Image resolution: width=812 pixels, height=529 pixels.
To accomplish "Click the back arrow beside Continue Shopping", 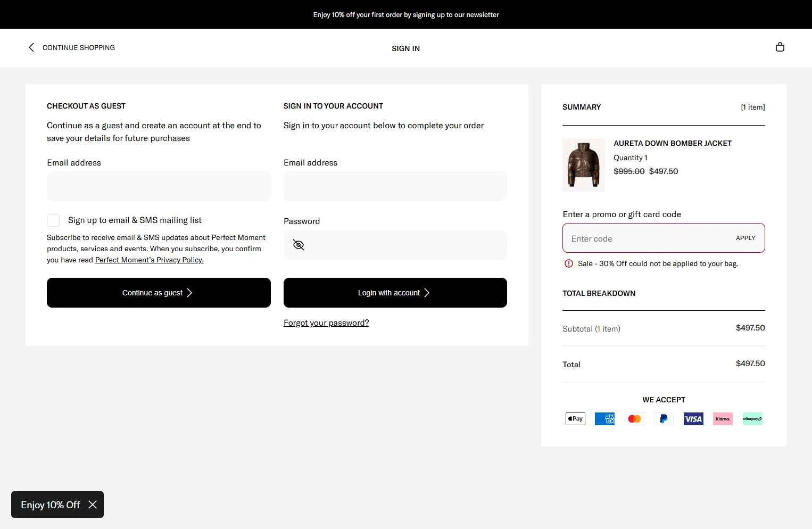I will pos(31,47).
